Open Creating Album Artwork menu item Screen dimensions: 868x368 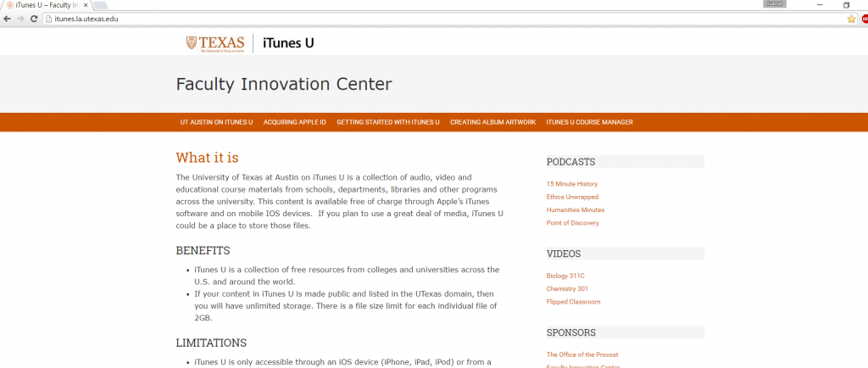coord(492,122)
